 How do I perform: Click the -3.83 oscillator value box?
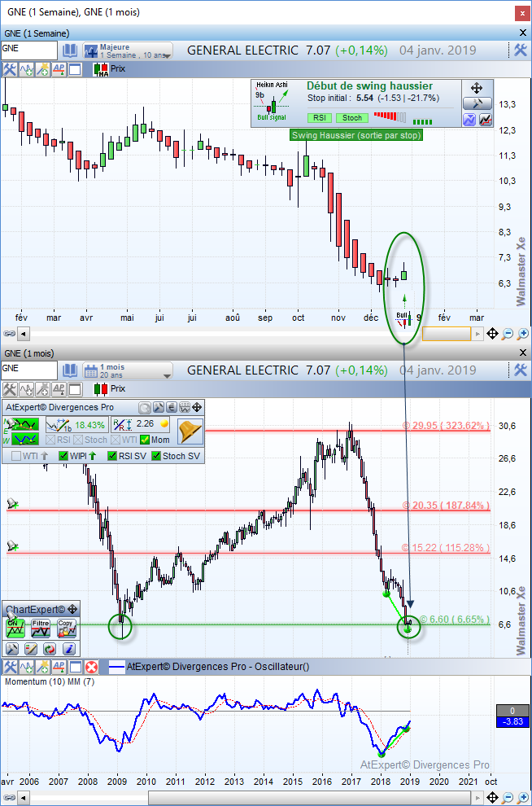click(512, 721)
